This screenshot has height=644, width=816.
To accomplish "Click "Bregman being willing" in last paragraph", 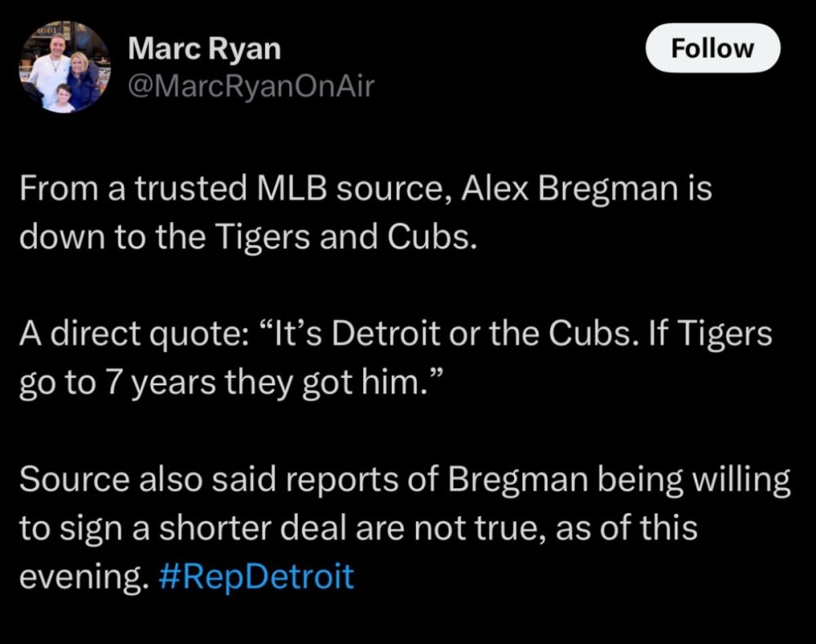I will click(x=620, y=479).
